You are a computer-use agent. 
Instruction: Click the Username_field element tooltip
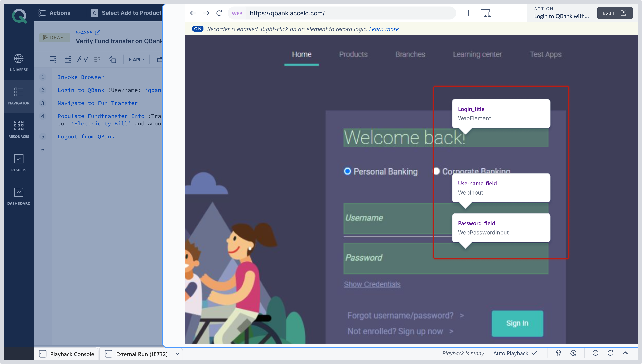[x=501, y=188]
